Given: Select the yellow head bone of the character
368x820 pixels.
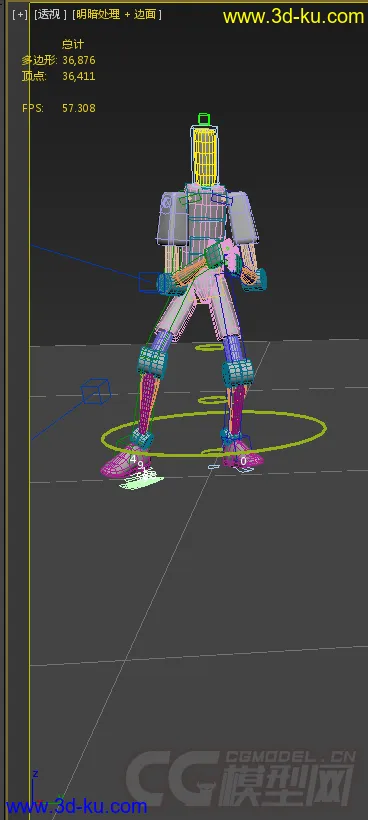Looking at the screenshot, I should [204, 156].
